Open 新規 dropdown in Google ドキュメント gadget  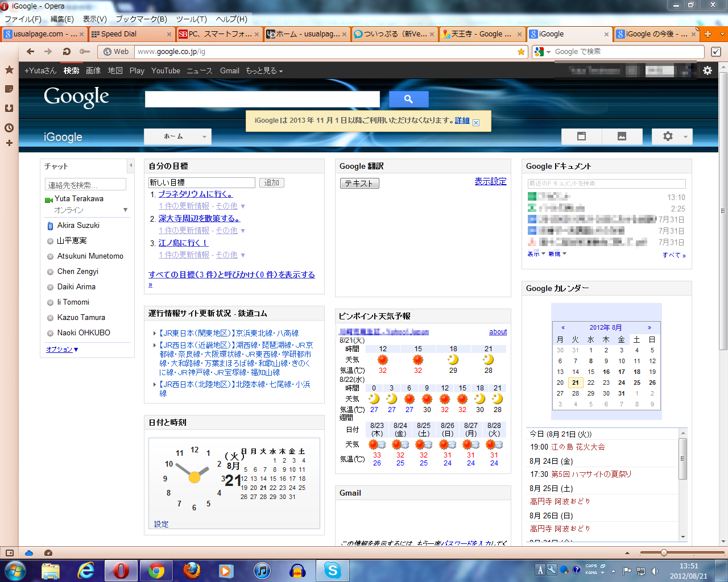pyautogui.click(x=557, y=254)
